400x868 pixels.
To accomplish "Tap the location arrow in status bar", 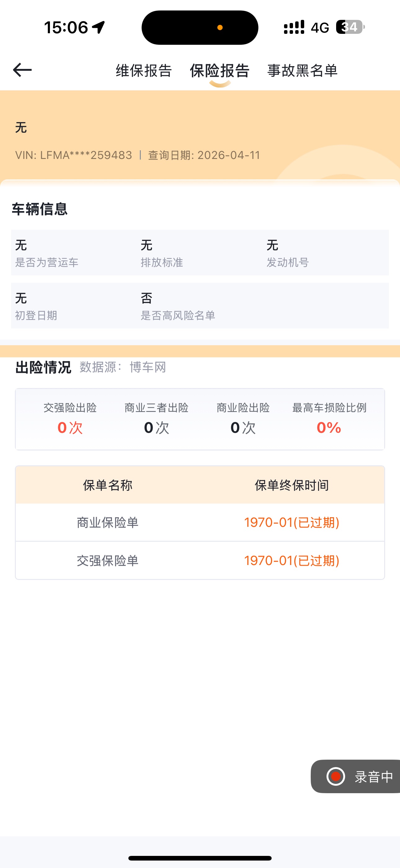I will (x=99, y=27).
